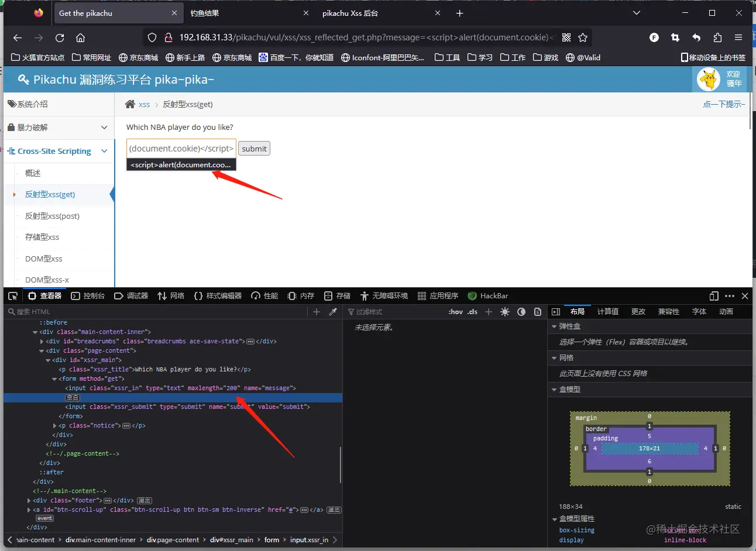Open the HackBar devtools tab
Image resolution: width=756 pixels, height=551 pixels.
(488, 296)
